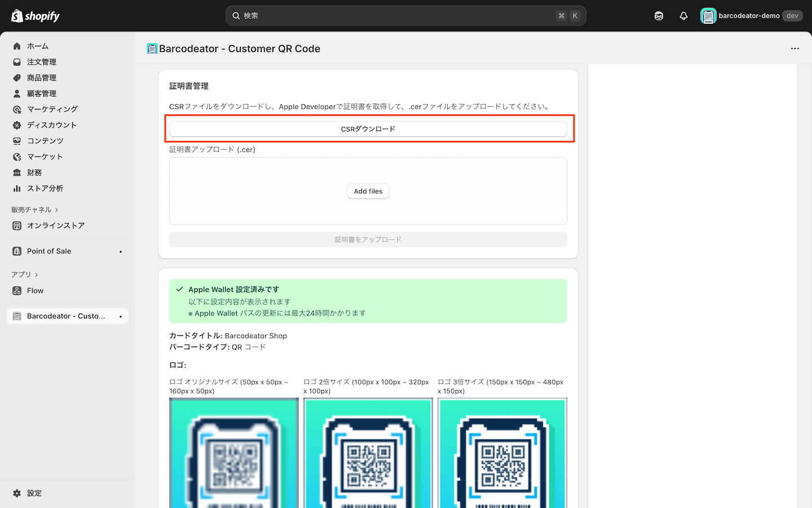
Task: Open 財務 via the bank icon
Action: [x=16, y=172]
